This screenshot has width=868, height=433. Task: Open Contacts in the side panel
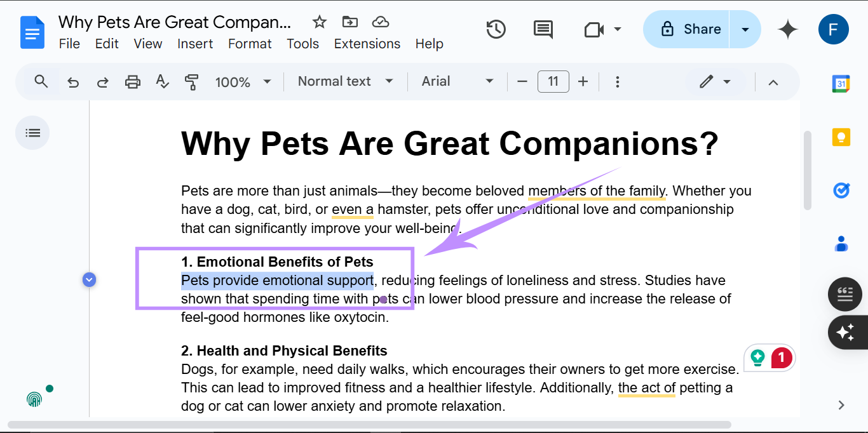[x=841, y=243]
